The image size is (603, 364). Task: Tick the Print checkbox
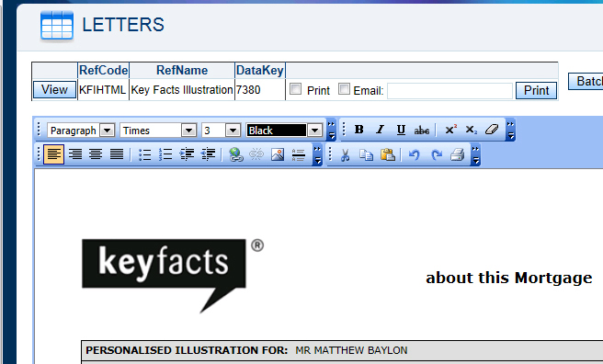tap(295, 89)
